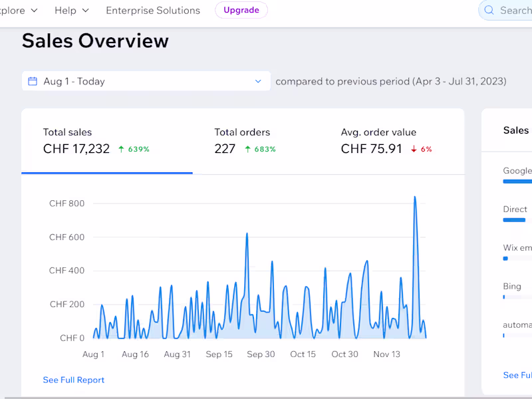This screenshot has width=532, height=399.
Task: Open the See Full Report link
Action: [74, 380]
